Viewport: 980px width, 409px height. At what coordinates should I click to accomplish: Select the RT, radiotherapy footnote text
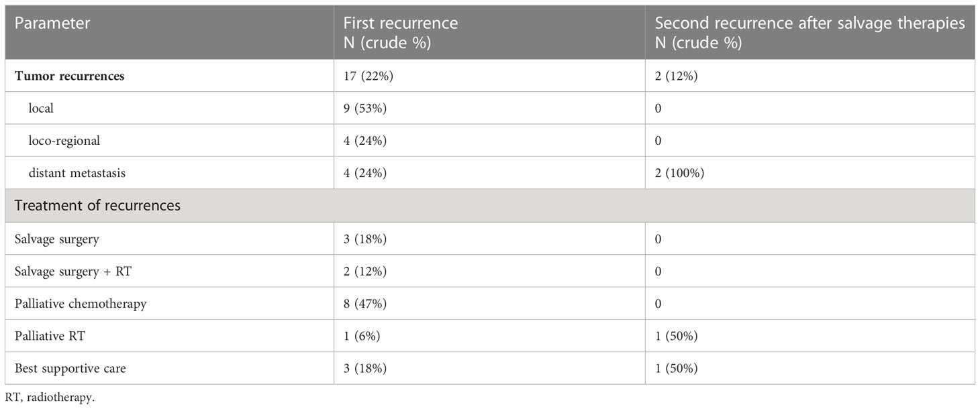(50, 398)
